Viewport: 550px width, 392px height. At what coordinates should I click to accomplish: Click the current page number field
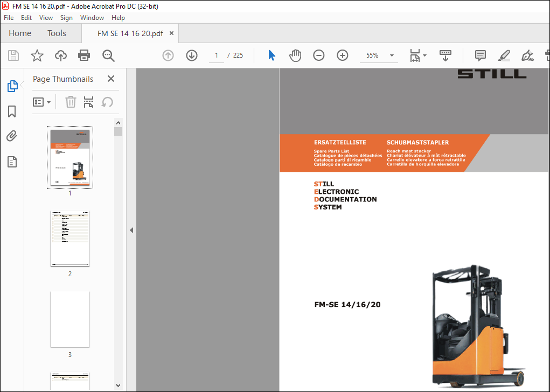217,55
